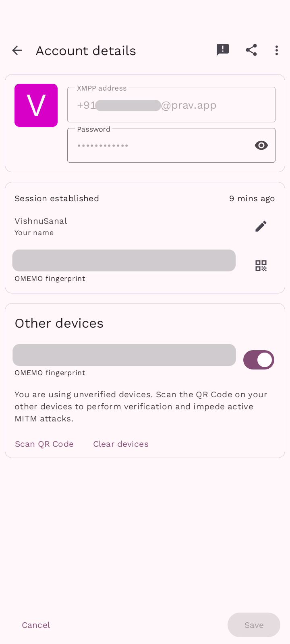Screen dimensions: 290x644
Task: Click the XMPP address field
Action: 171,105
